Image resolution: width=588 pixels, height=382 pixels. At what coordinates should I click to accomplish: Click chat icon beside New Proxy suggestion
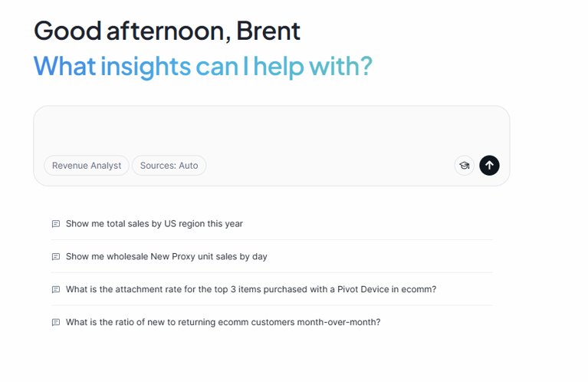click(x=56, y=257)
